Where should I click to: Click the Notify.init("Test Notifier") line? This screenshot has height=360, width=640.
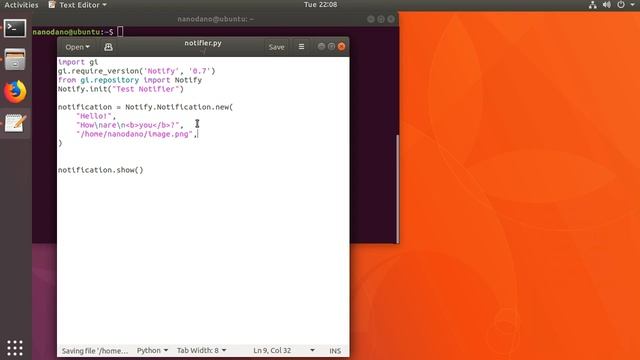coord(121,89)
